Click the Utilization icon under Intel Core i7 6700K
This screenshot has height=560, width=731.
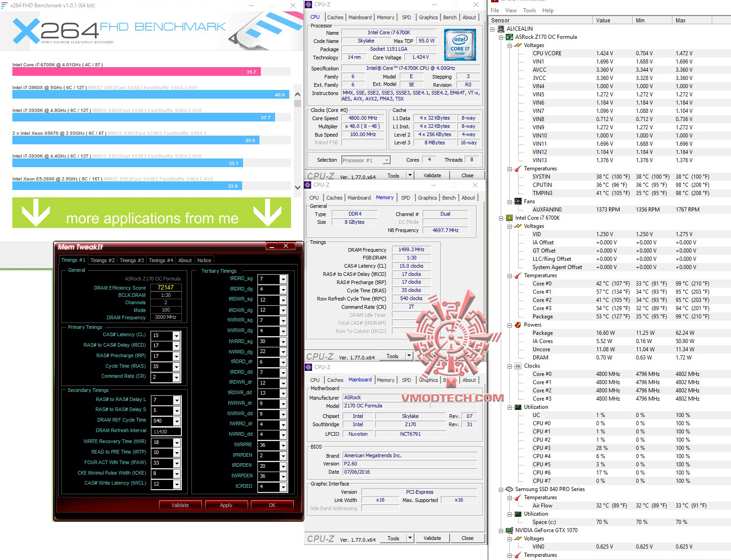(x=518, y=407)
